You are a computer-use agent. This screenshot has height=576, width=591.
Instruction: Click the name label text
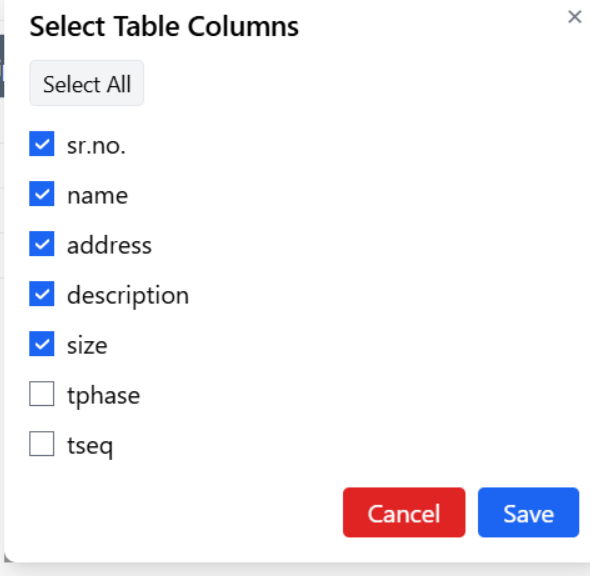point(98,196)
